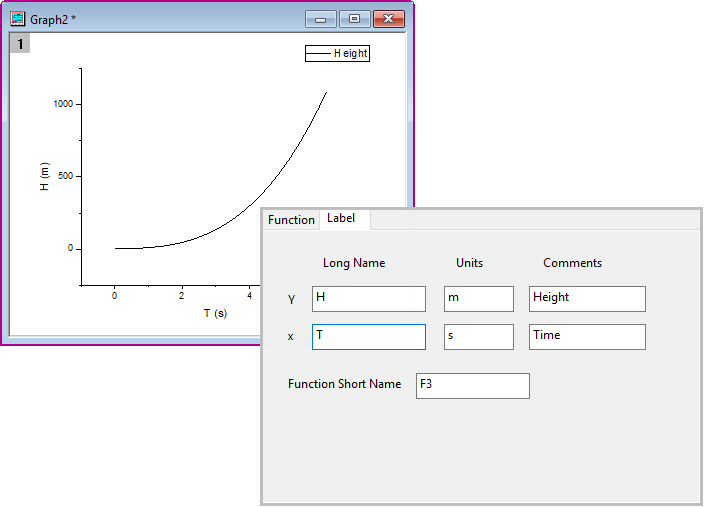Click the H (m) Y-axis title
705x507 pixels.
[44, 177]
